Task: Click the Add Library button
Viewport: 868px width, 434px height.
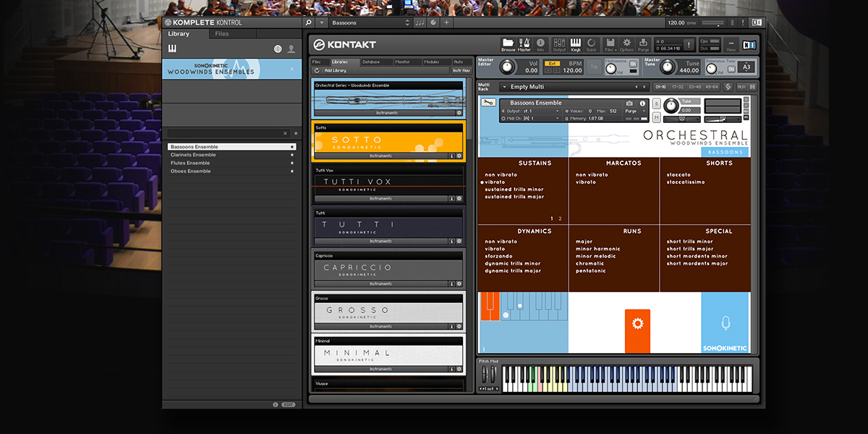Action: 335,71
